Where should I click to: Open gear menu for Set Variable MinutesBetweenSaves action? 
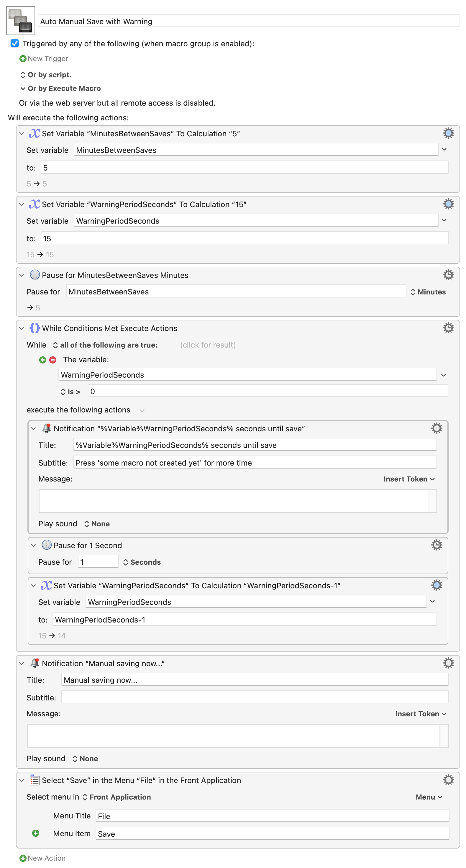(x=448, y=133)
